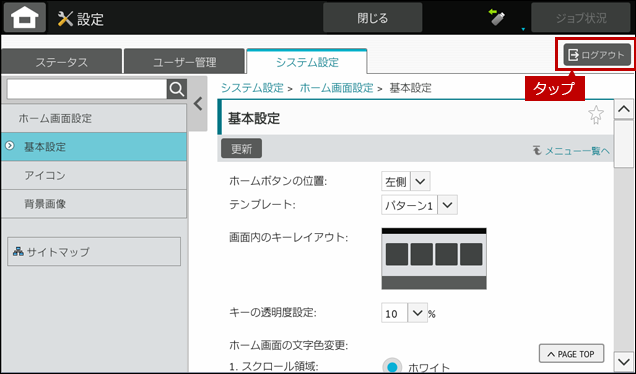This screenshot has width=636, height=374.
Task: Open ホームボタンの位置 dropdown
Action: 406,181
